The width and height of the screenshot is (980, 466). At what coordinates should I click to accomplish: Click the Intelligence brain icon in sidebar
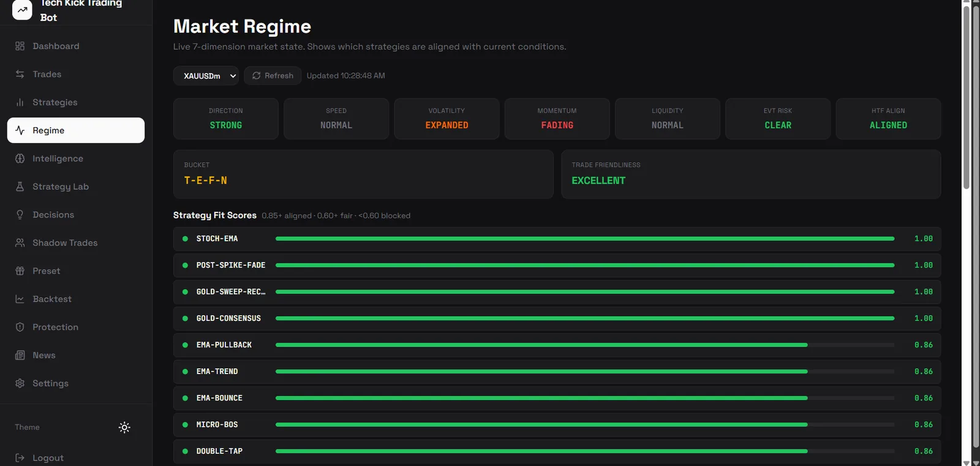[20, 159]
